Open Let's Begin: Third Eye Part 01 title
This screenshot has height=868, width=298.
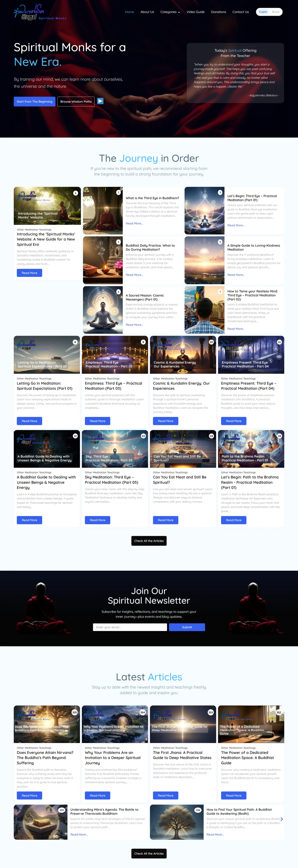[252, 198]
